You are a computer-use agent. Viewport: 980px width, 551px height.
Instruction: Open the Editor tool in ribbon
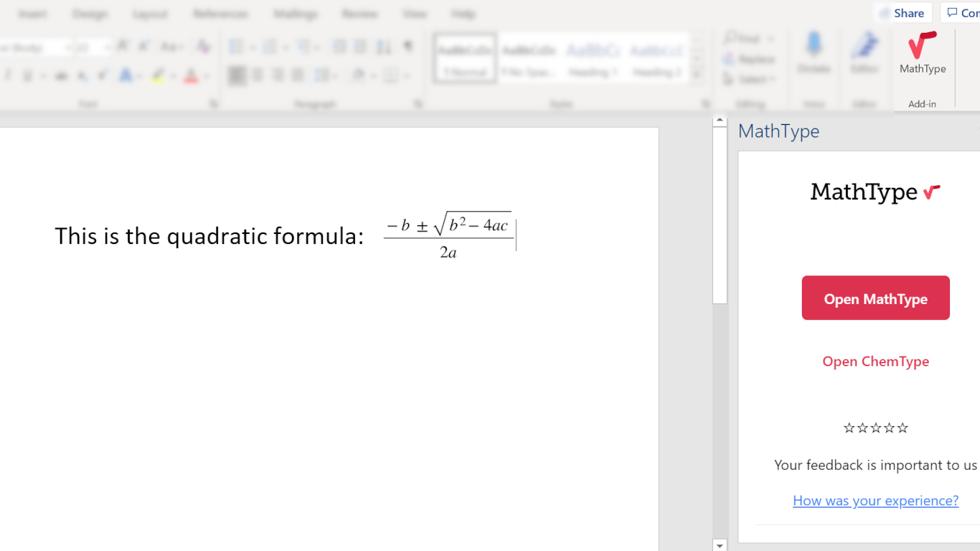(864, 54)
